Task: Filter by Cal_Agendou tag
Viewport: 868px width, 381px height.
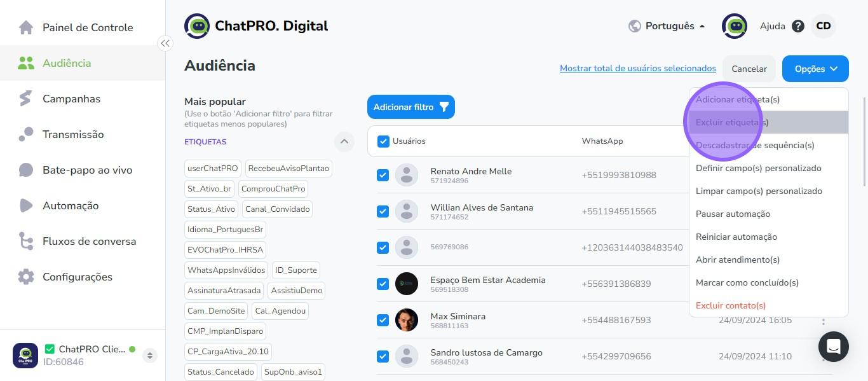Action: [280, 311]
